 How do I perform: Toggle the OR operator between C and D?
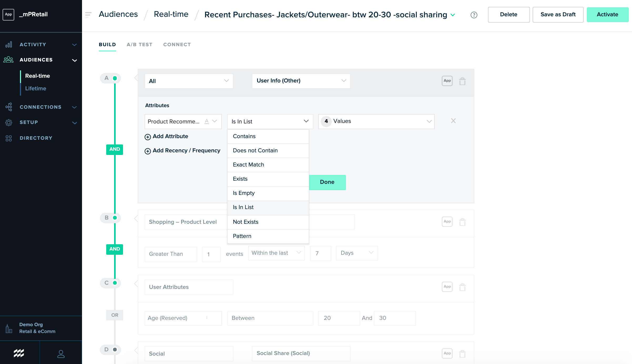pyautogui.click(x=115, y=315)
